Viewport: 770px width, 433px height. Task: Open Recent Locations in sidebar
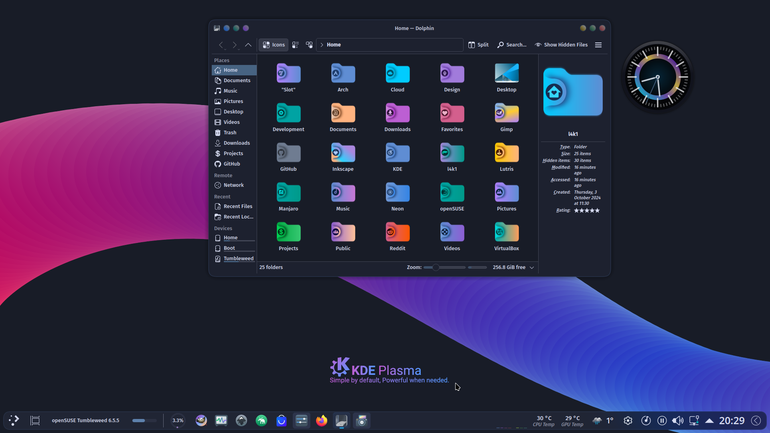click(x=234, y=216)
